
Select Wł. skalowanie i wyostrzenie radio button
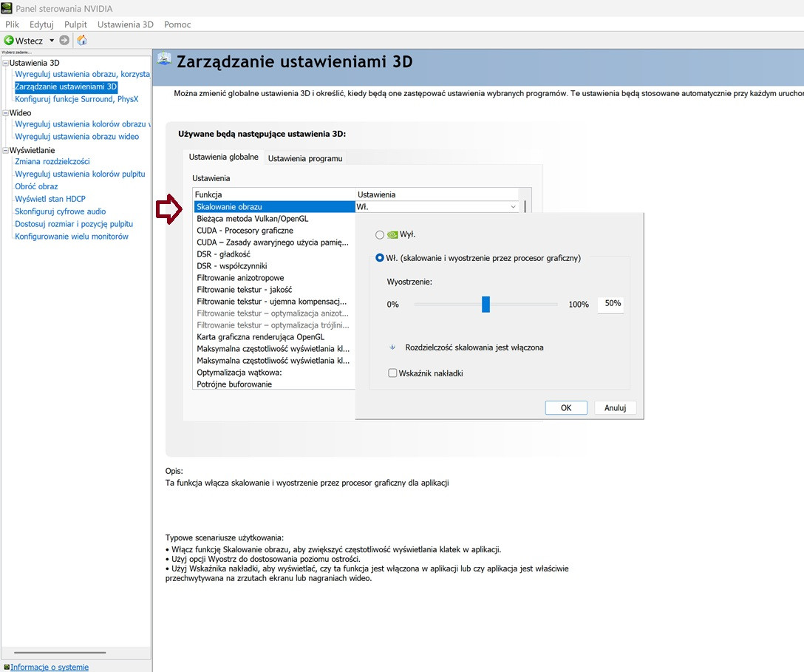379,258
